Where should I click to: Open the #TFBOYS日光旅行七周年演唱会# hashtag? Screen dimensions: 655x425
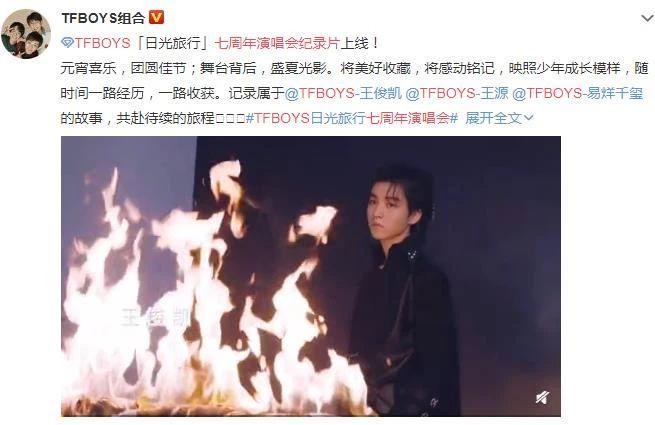[x=352, y=118]
